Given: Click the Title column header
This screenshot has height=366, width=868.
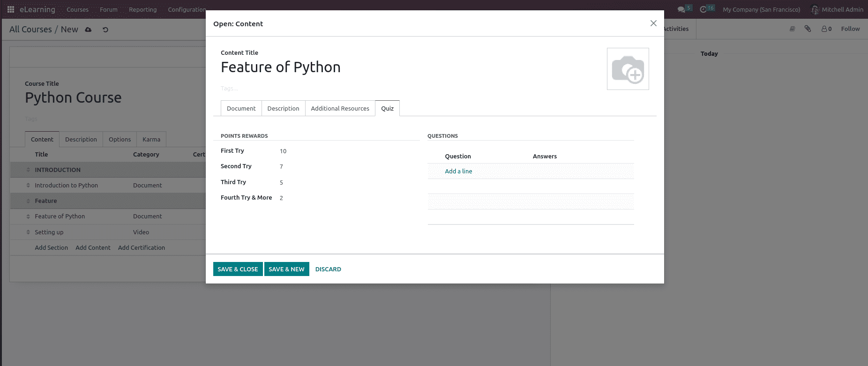Looking at the screenshot, I should (x=41, y=154).
